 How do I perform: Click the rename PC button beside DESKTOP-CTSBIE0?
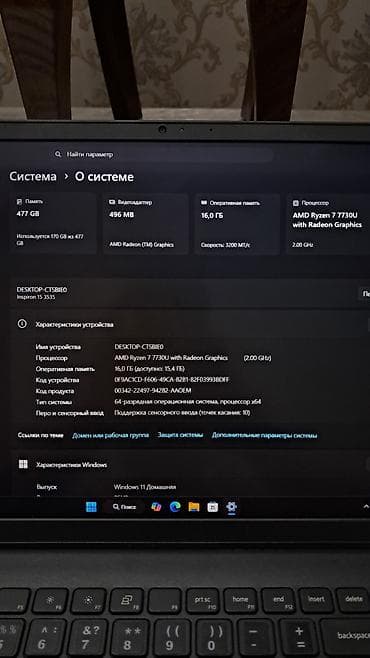click(x=364, y=294)
